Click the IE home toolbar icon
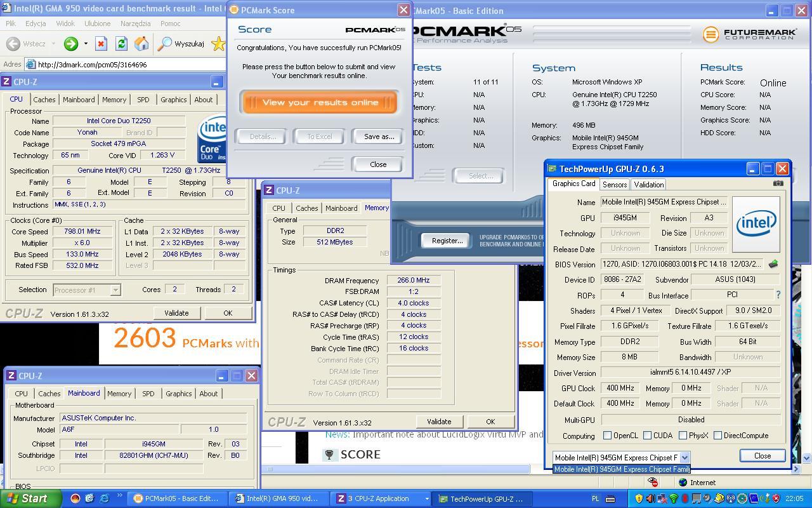This screenshot has height=508, width=812. click(x=141, y=44)
